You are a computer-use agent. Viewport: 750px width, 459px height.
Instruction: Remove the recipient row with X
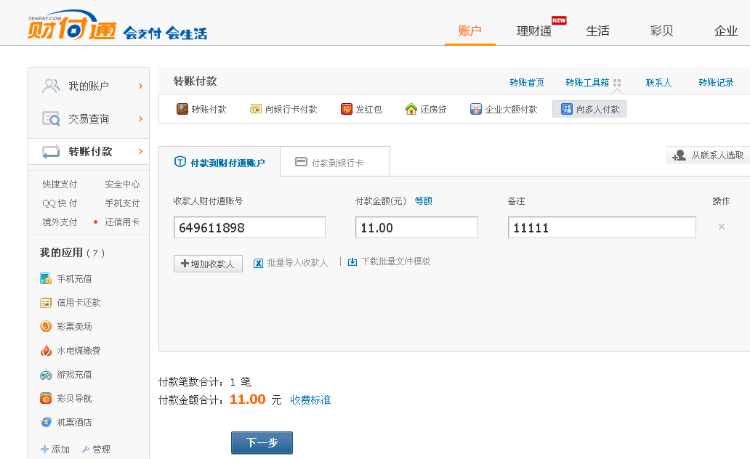point(721,227)
